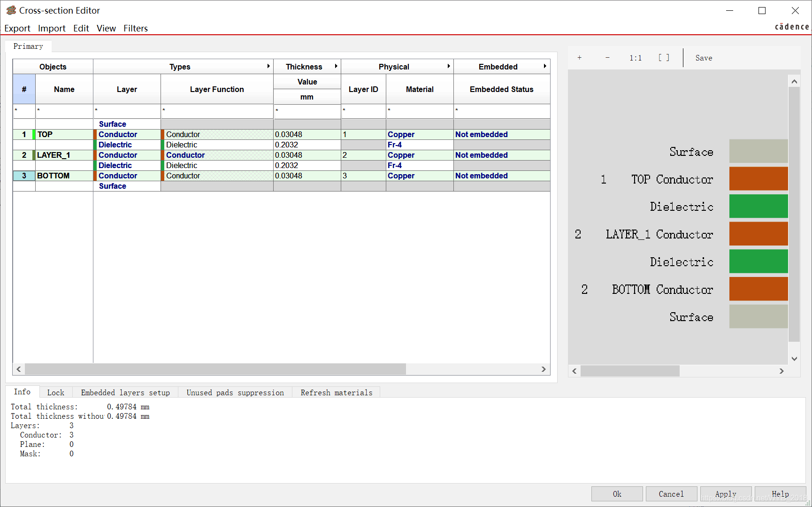The width and height of the screenshot is (812, 507).
Task: Switch to the Info tab
Action: point(22,392)
